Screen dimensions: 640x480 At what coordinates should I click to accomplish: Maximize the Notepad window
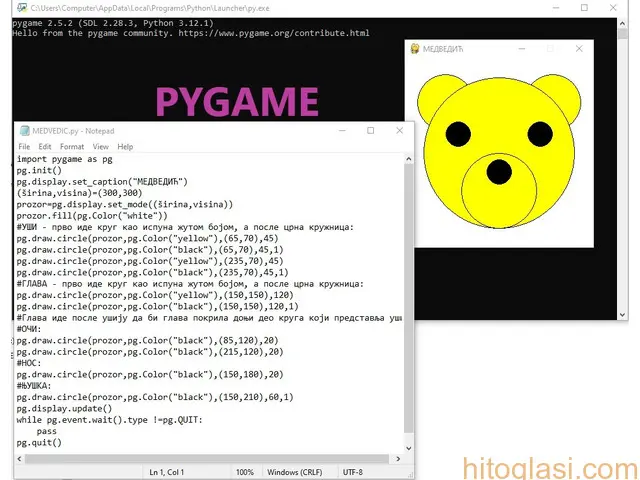pyautogui.click(x=370, y=131)
